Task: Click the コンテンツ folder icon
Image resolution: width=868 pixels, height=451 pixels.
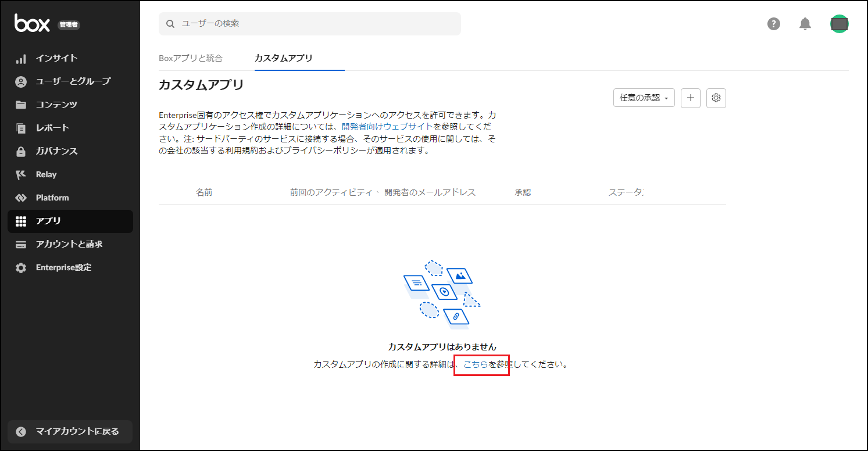Action: (21, 105)
